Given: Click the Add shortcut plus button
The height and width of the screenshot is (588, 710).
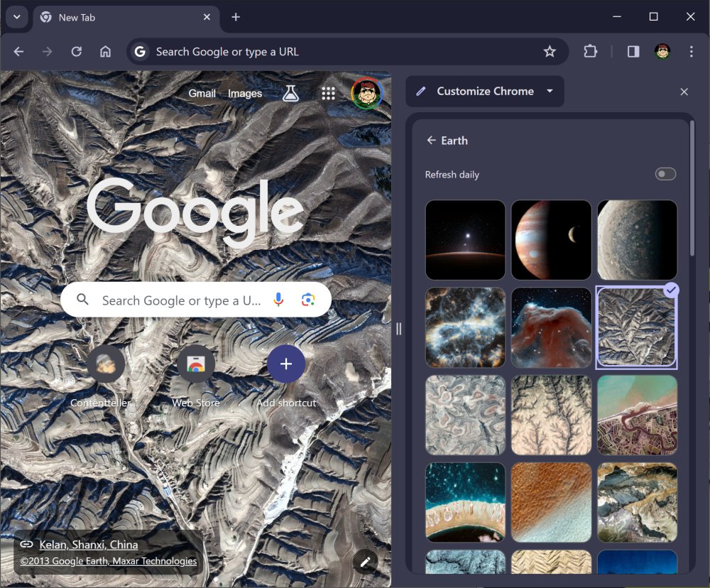Looking at the screenshot, I should [x=285, y=364].
